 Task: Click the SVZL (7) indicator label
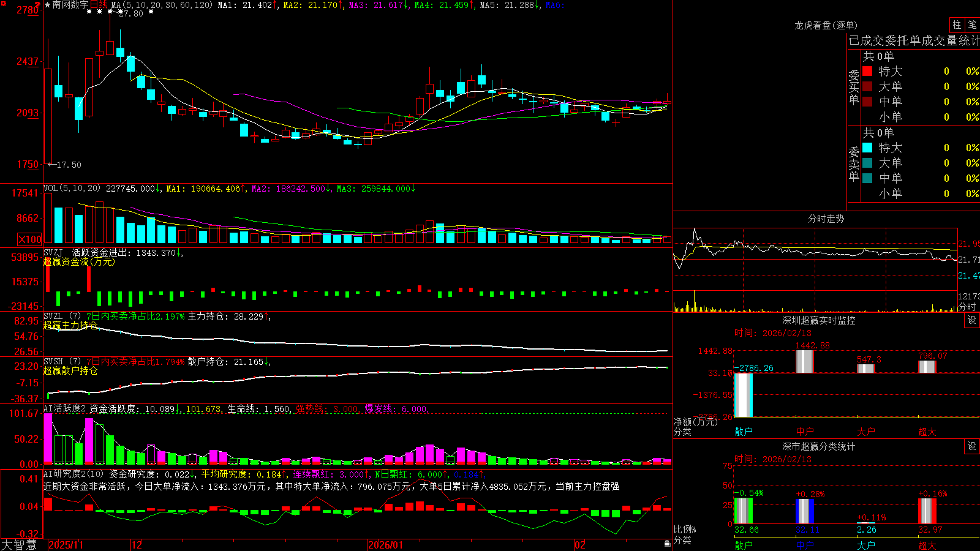coord(62,316)
